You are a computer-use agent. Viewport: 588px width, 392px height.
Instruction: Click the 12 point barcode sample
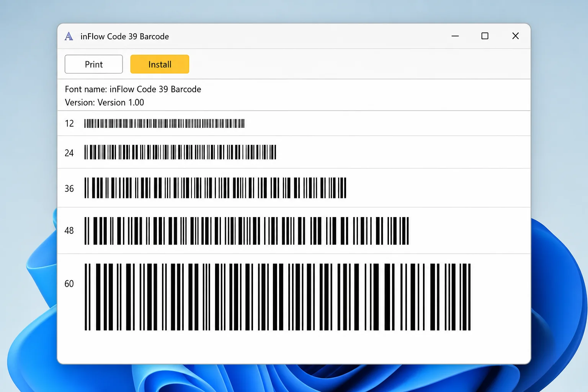[164, 123]
